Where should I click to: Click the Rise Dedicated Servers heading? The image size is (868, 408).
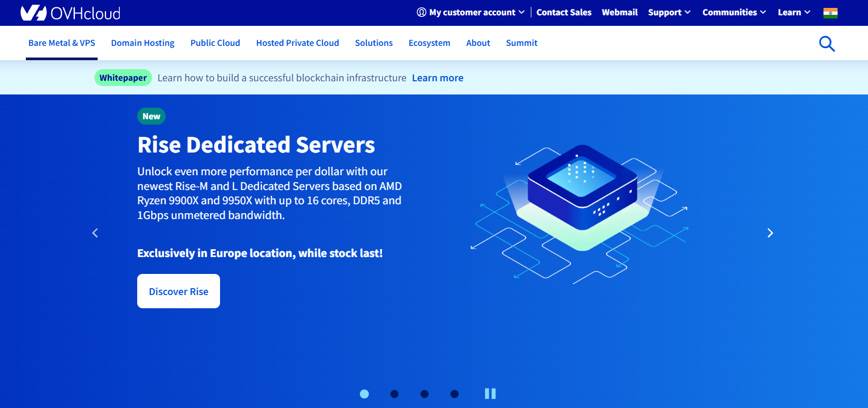coord(256,145)
